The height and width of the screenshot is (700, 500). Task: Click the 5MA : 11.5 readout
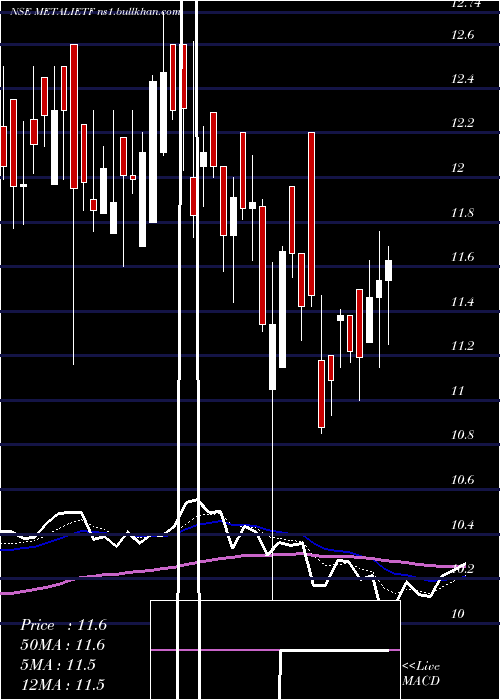click(x=58, y=665)
